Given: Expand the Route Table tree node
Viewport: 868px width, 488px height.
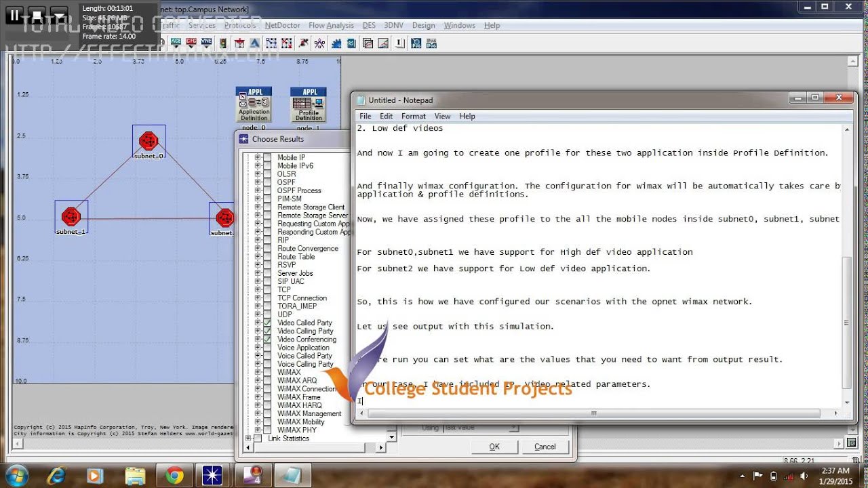Looking at the screenshot, I should 258,257.
